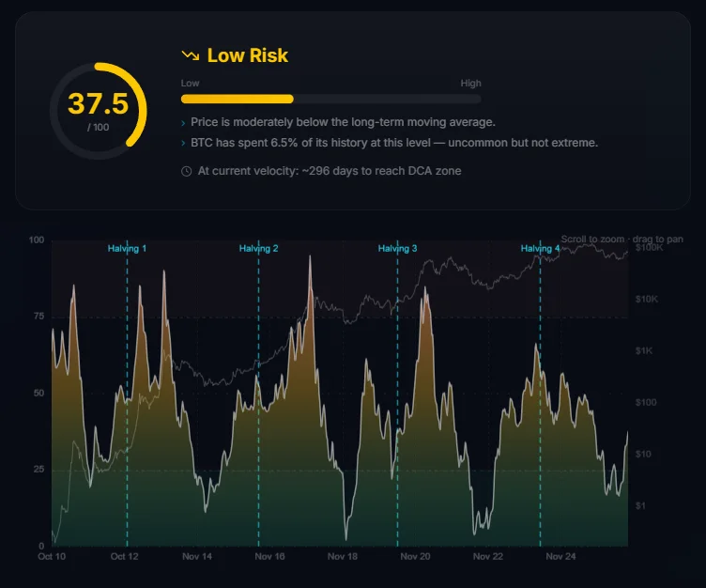Select the Halving 4 marker label
Screen dimensions: 706x588
(x=541, y=248)
